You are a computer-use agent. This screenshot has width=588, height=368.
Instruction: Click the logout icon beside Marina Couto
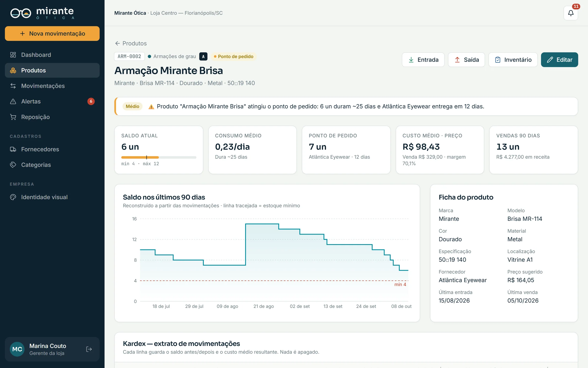89,349
